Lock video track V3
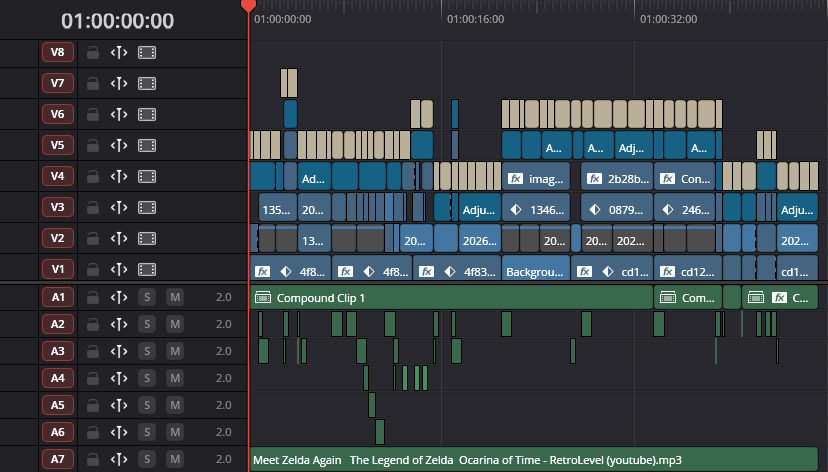Screen dimensions: 828x472 93,207
